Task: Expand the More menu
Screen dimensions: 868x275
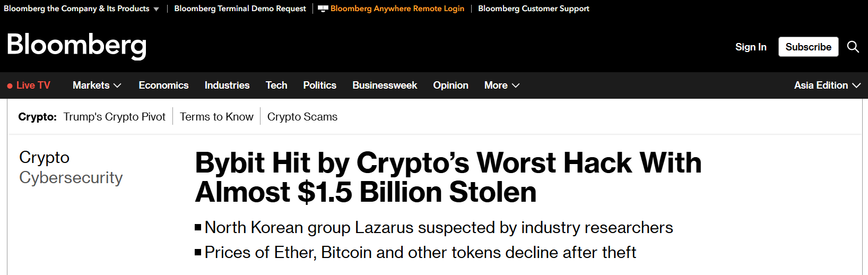Action: click(501, 85)
